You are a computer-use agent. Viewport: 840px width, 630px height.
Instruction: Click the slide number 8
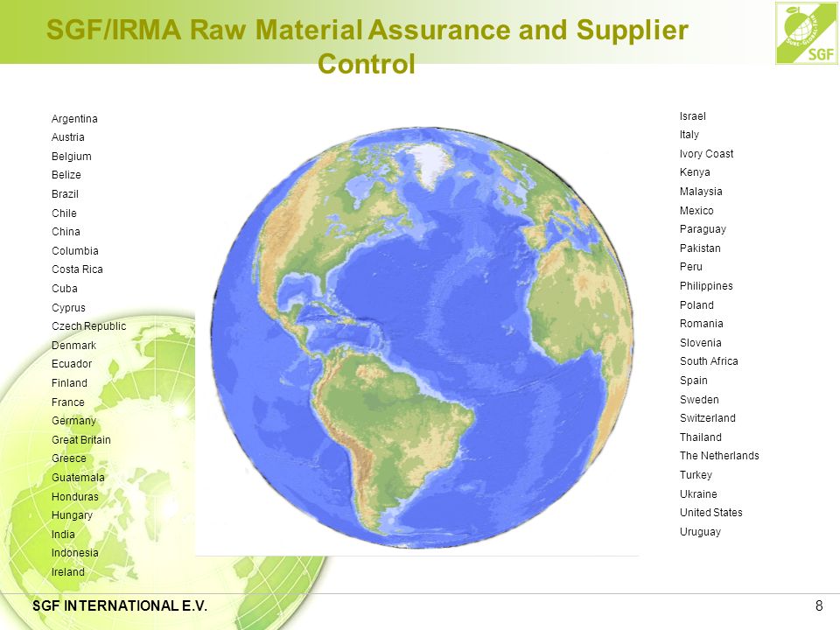tap(819, 605)
